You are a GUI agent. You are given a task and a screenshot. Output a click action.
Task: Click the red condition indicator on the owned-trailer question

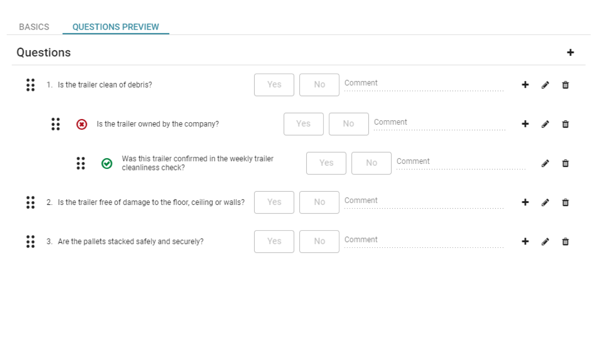pyautogui.click(x=81, y=124)
